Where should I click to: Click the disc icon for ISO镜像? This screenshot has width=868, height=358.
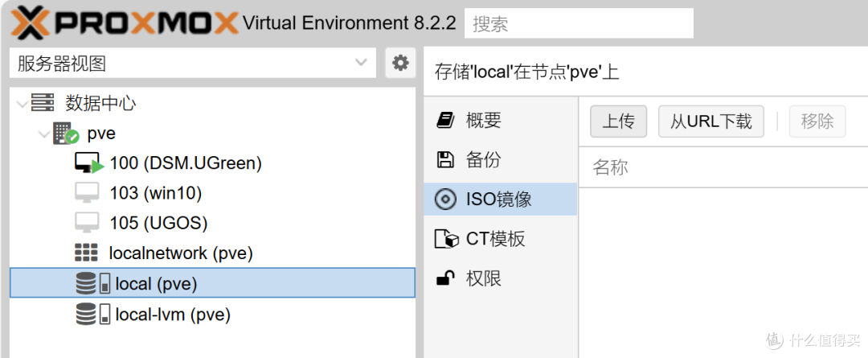point(445,199)
